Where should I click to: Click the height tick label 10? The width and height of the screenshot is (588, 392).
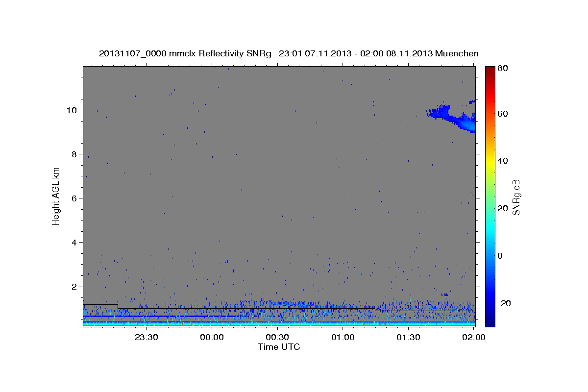[73, 110]
